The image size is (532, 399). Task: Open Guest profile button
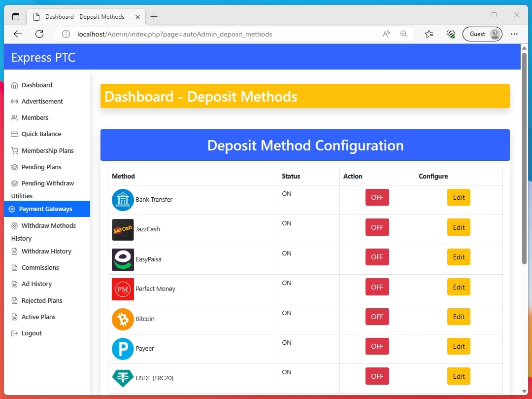pos(482,34)
